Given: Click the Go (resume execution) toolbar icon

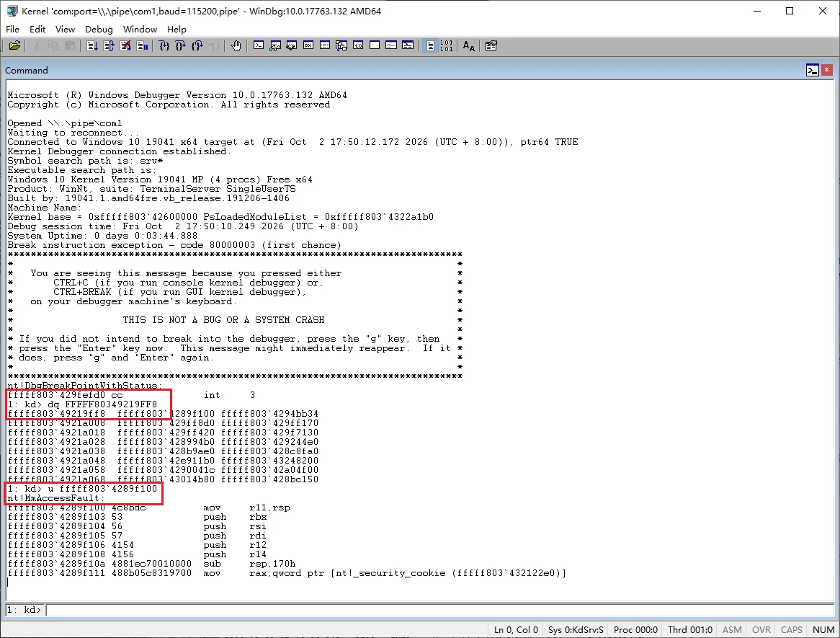Looking at the screenshot, I should click(x=92, y=45).
